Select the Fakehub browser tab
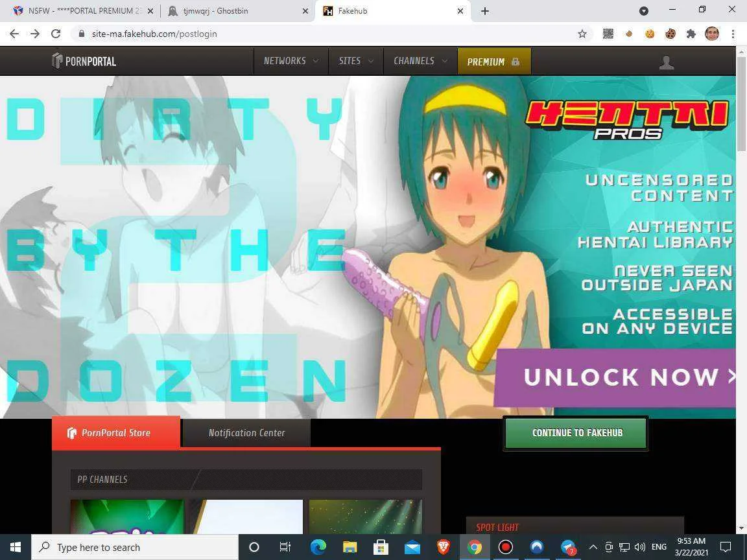 (393, 11)
